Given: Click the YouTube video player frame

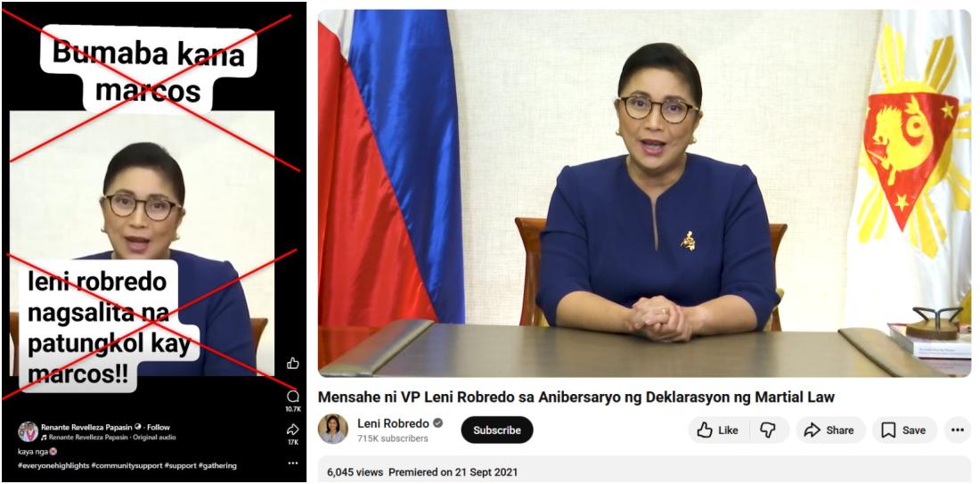Looking at the screenshot, I should pyautogui.click(x=644, y=193).
